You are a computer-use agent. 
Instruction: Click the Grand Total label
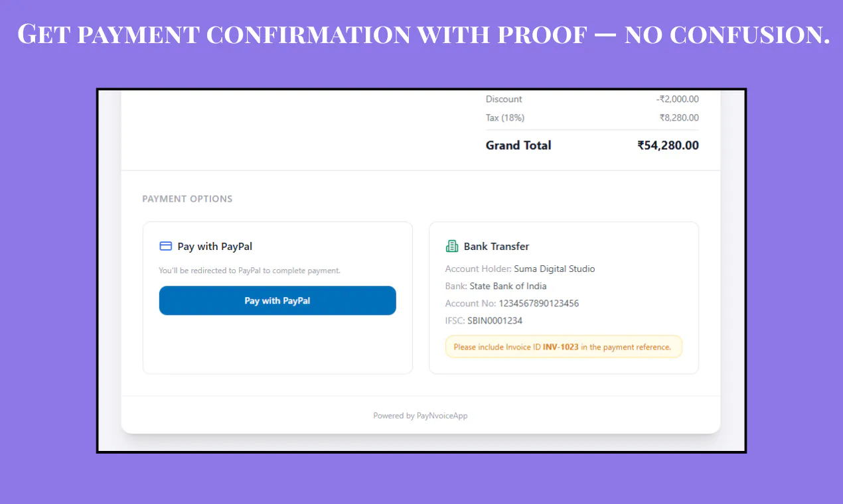[x=518, y=145]
